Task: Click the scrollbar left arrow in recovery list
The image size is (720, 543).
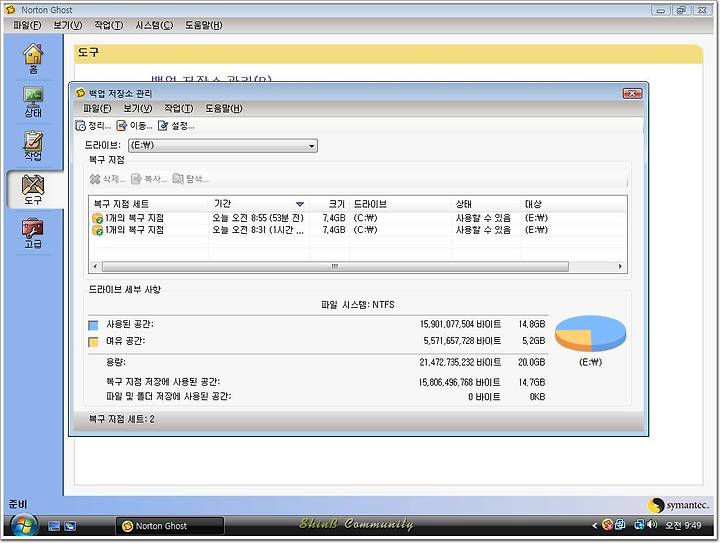Action: (95, 266)
